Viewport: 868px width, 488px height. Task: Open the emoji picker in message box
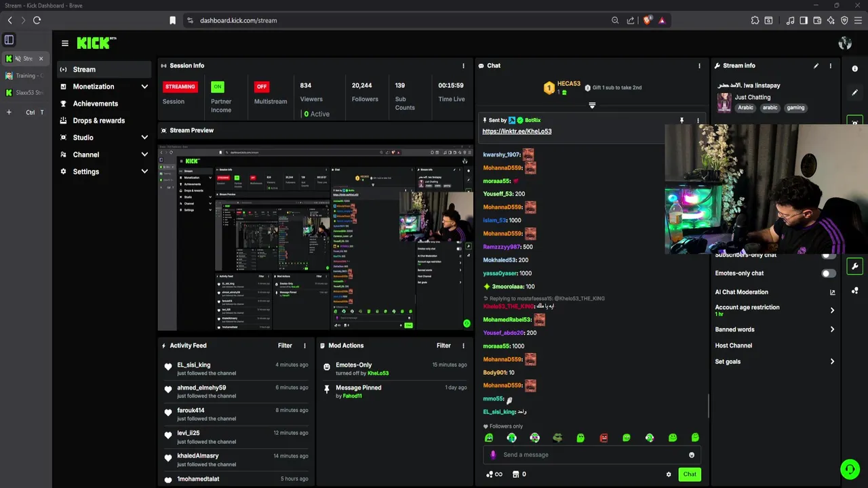(692, 455)
